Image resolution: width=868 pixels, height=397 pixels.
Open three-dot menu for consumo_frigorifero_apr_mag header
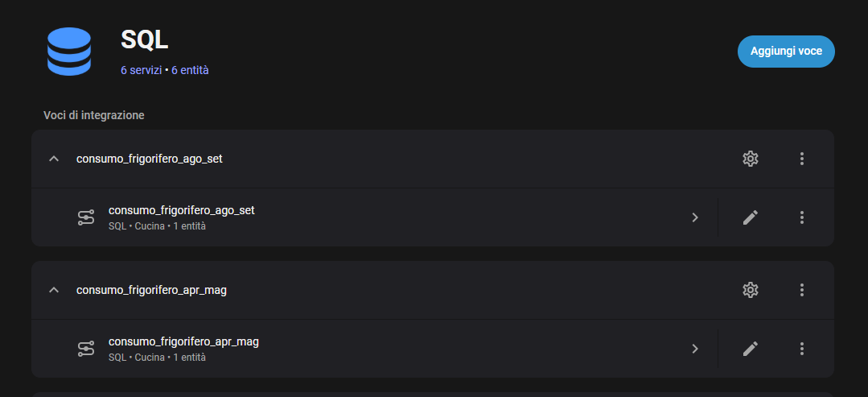(x=802, y=290)
